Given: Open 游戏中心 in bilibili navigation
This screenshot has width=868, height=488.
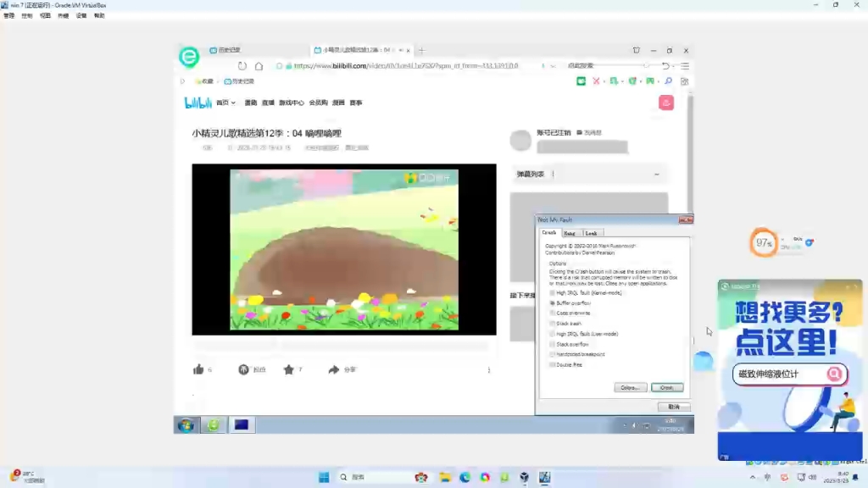Looking at the screenshot, I should tap(292, 103).
